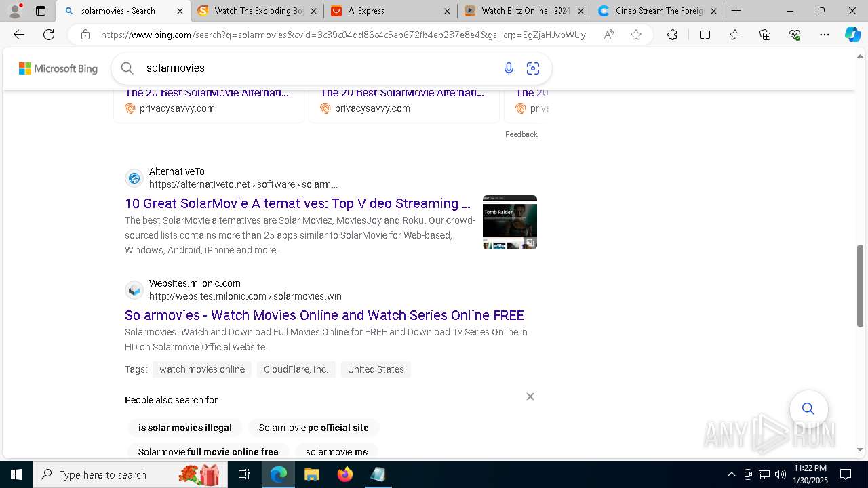Click the solarmovies search input field
The image size is (868, 488).
(319, 68)
